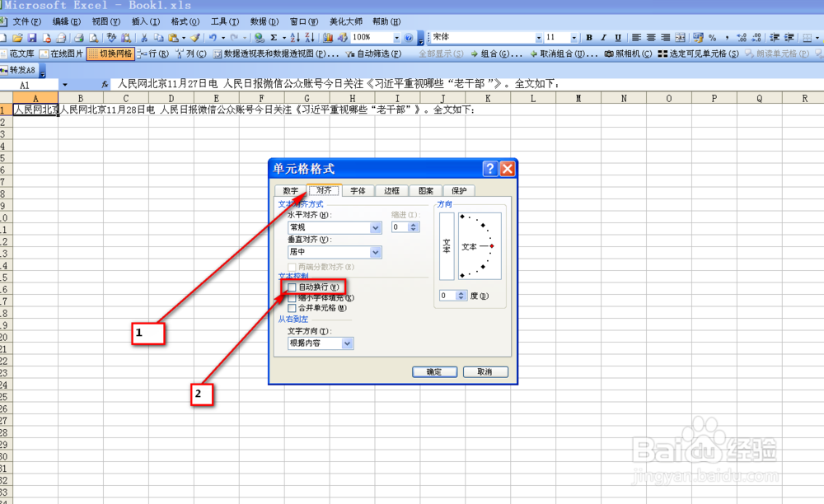
Task: Click 取消 Cancel in the dialog
Action: (x=485, y=371)
